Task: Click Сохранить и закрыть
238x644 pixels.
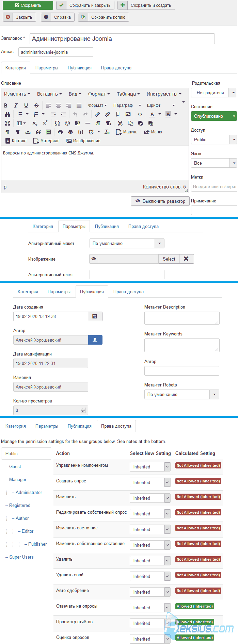Action: tap(85, 5)
